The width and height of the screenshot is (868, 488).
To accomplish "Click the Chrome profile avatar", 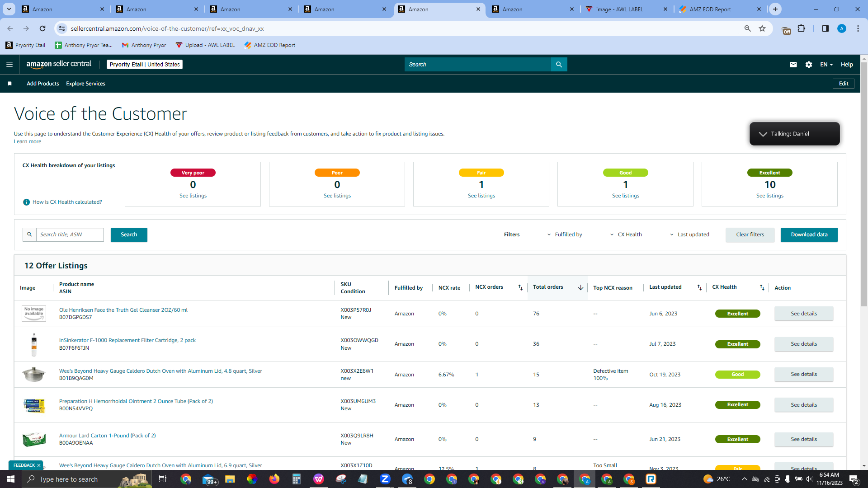I will tap(842, 28).
